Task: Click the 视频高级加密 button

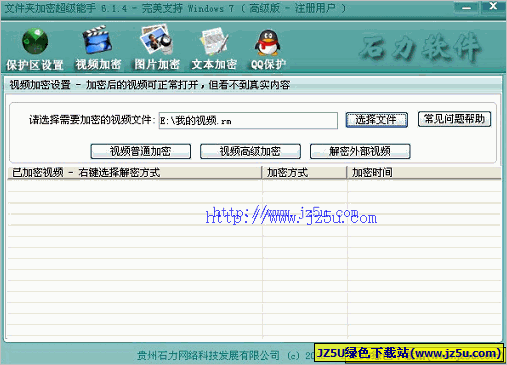Action: tap(250, 151)
